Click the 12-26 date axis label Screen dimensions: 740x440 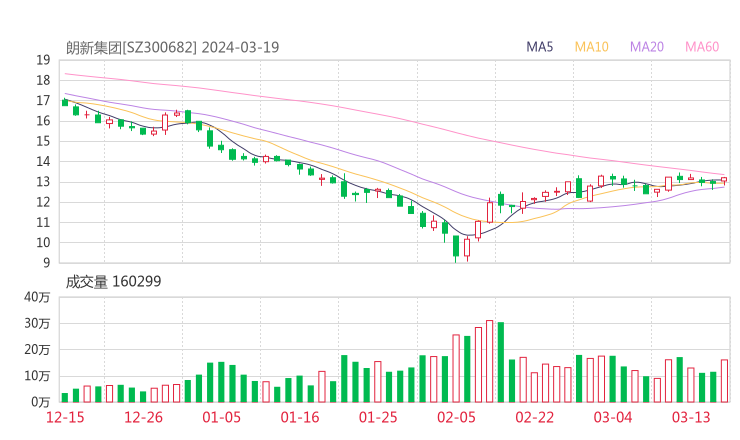(x=143, y=417)
